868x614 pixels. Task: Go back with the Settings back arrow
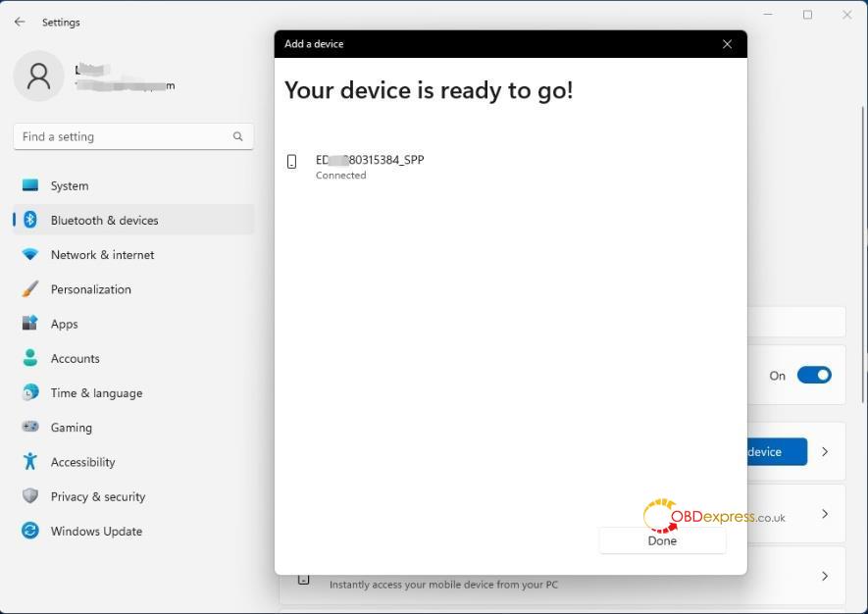20,22
